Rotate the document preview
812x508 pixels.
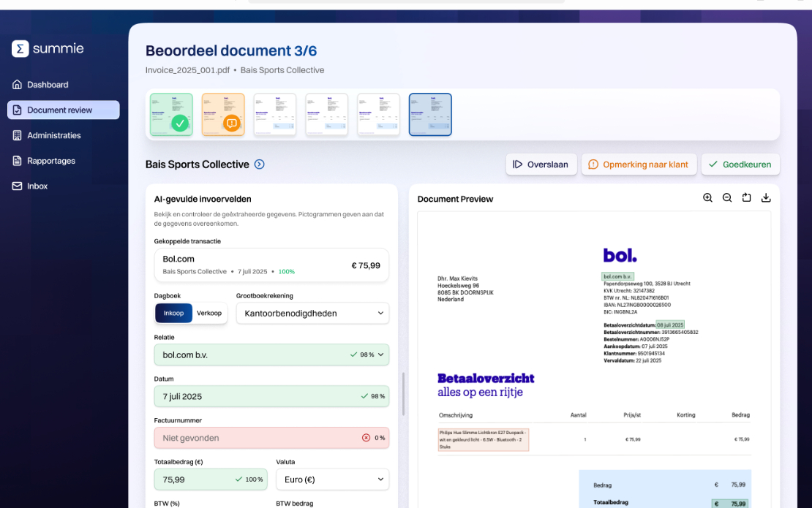(746, 198)
